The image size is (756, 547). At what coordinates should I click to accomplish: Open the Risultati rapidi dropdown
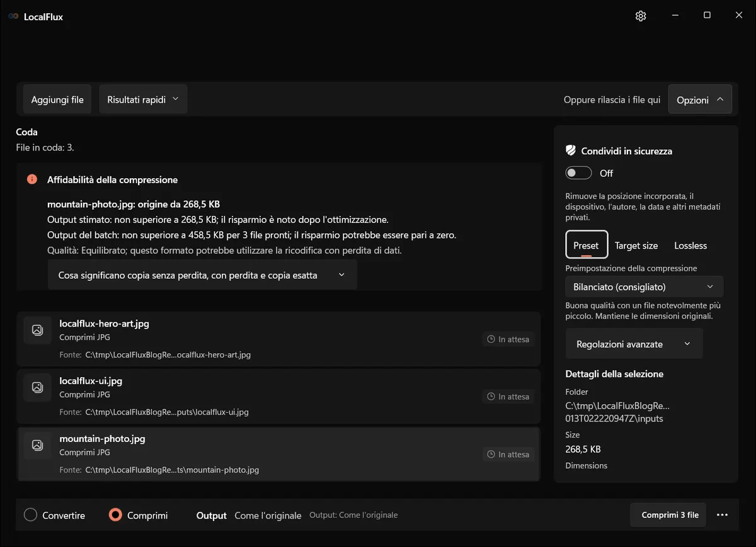(143, 99)
